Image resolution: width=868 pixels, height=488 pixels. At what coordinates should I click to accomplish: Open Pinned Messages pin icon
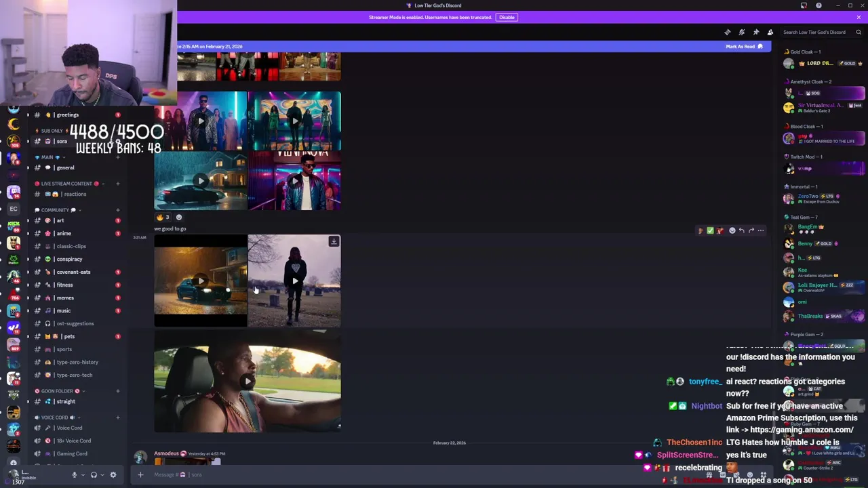(x=756, y=32)
